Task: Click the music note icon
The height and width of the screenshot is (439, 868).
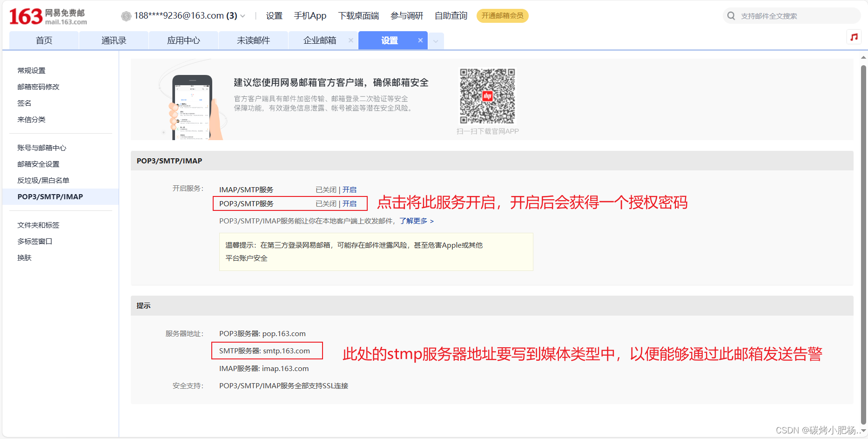Action: (x=854, y=37)
